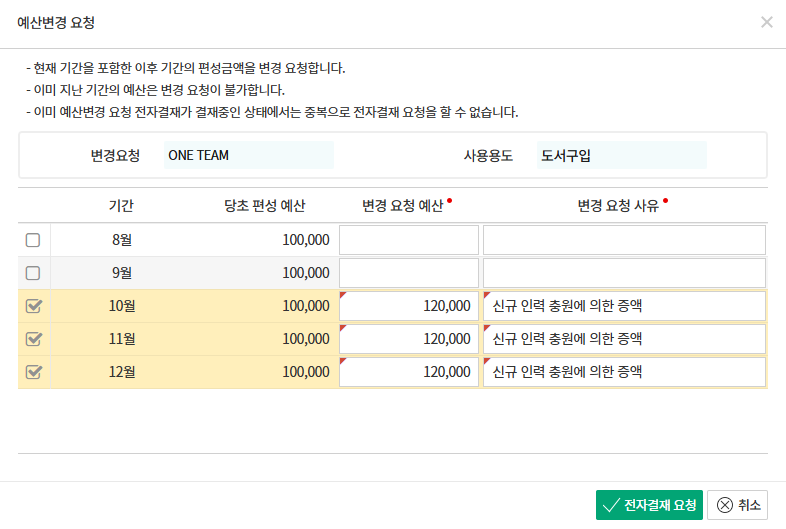
Task: Edit the 11월 변경 요청 사유 text
Action: click(x=624, y=339)
